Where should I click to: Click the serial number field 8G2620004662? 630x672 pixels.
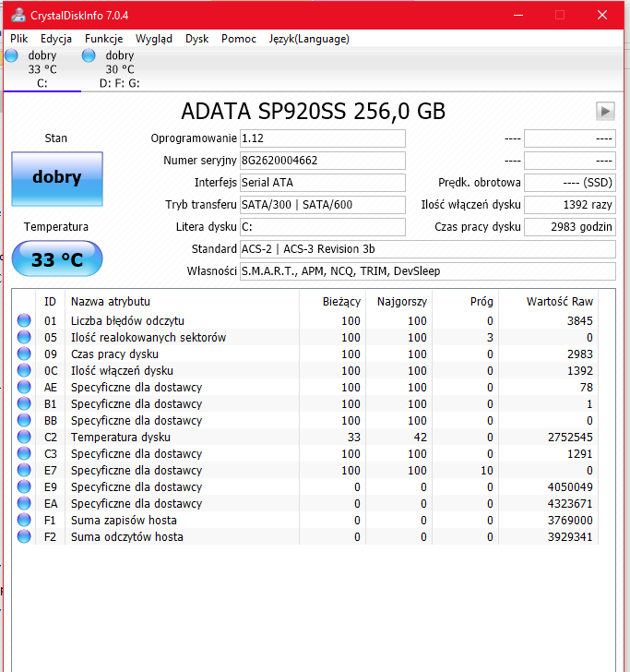click(x=323, y=161)
